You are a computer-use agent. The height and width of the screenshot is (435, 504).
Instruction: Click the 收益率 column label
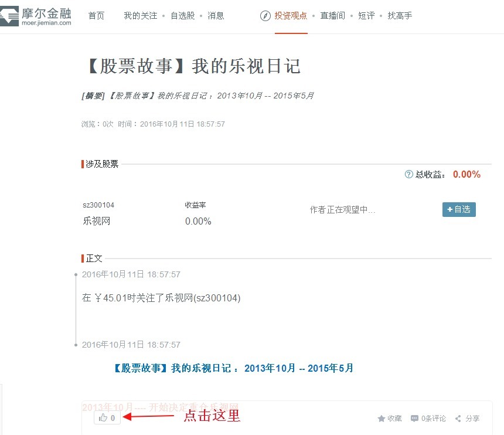click(x=195, y=205)
